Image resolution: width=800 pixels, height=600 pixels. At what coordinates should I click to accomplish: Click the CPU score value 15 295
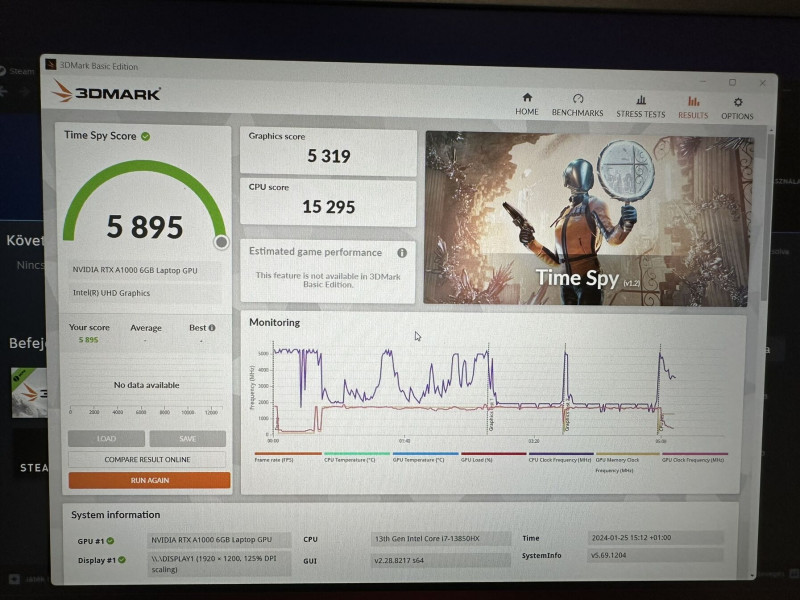click(x=329, y=207)
